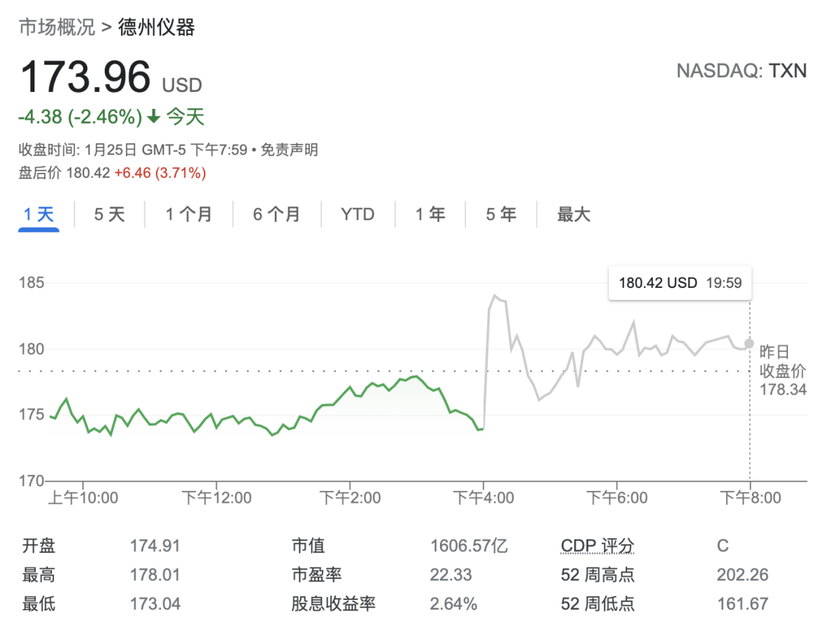Click the current price 173.96

click(85, 77)
